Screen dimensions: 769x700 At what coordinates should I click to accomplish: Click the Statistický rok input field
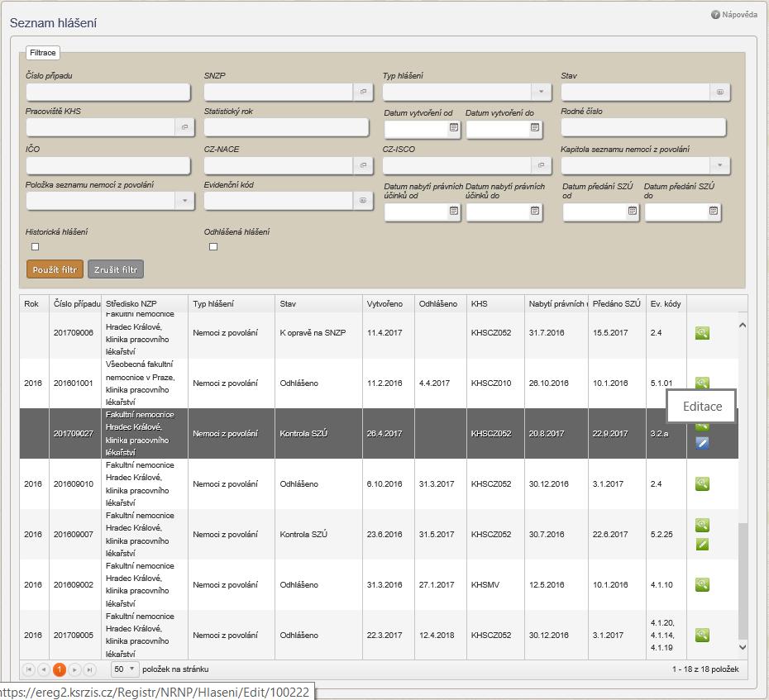click(286, 127)
